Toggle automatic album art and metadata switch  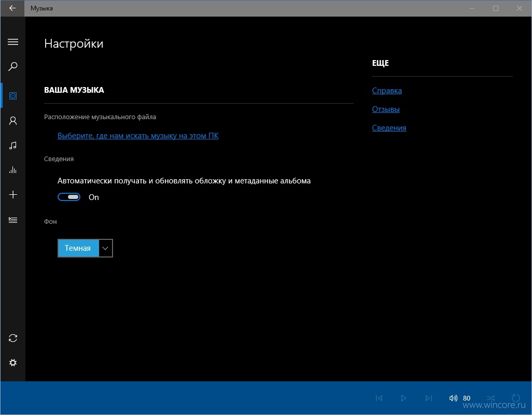coord(69,197)
